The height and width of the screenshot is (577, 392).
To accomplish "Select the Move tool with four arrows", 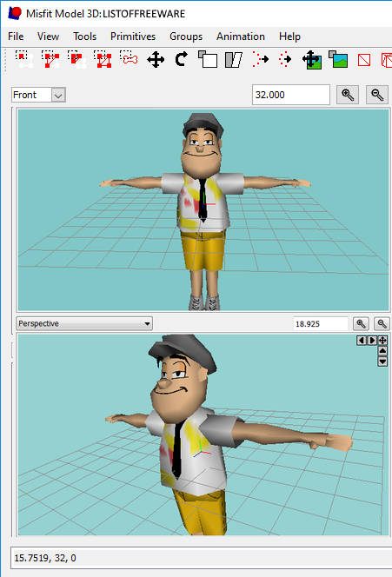I will click(x=156, y=59).
